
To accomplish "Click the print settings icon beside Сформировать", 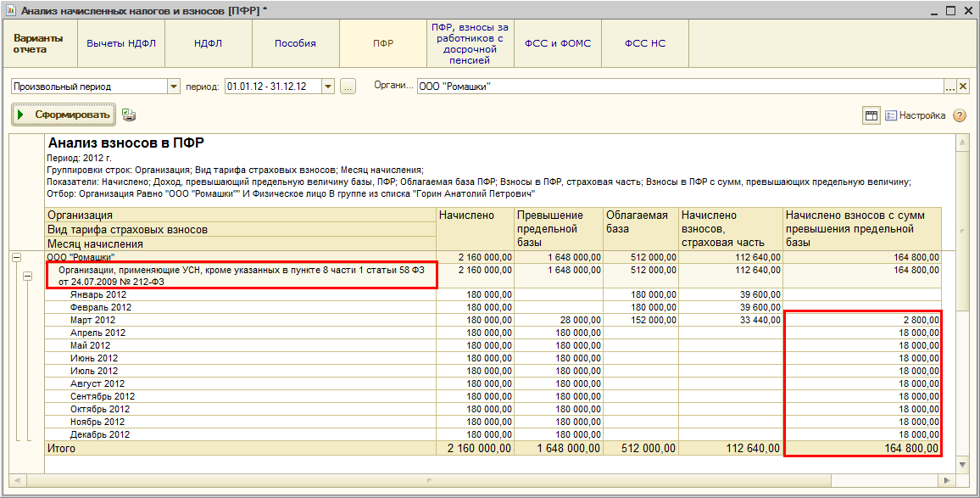I will pos(129,115).
